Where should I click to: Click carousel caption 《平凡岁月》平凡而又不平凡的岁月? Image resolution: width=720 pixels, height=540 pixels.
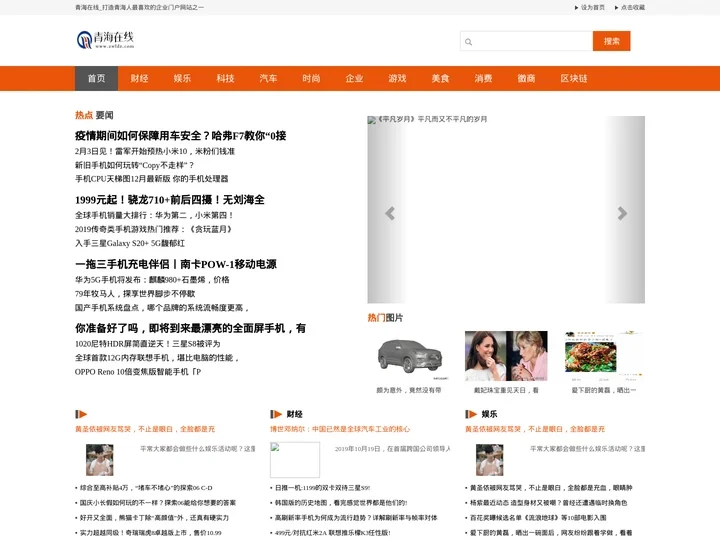tap(432, 119)
